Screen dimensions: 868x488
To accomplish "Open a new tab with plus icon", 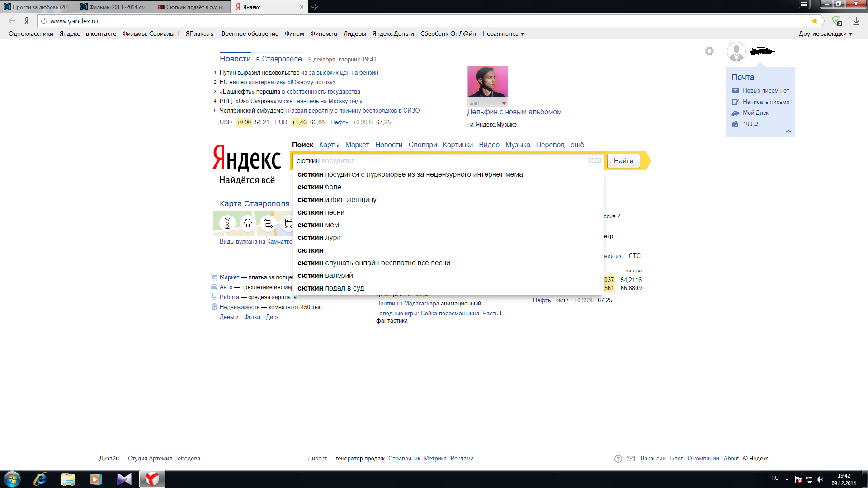I will [x=315, y=7].
